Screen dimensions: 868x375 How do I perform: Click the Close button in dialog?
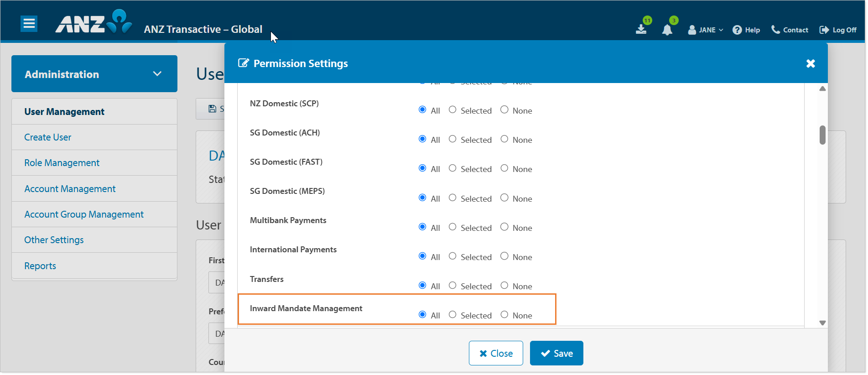495,354
